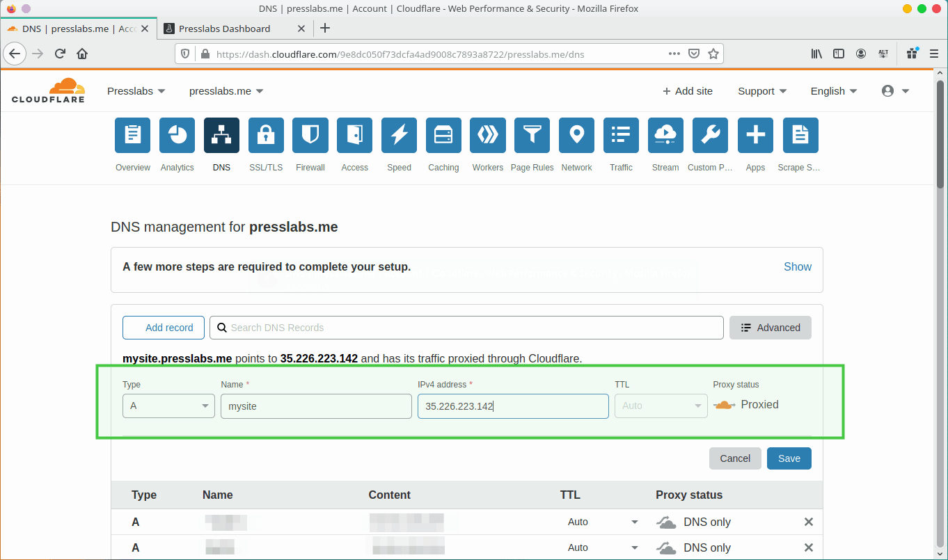The width and height of the screenshot is (948, 560).
Task: Open the Stream cloud icon
Action: point(665,135)
